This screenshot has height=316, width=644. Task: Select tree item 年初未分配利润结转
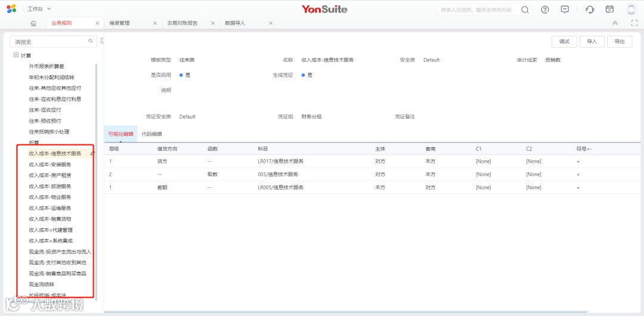[x=51, y=78]
